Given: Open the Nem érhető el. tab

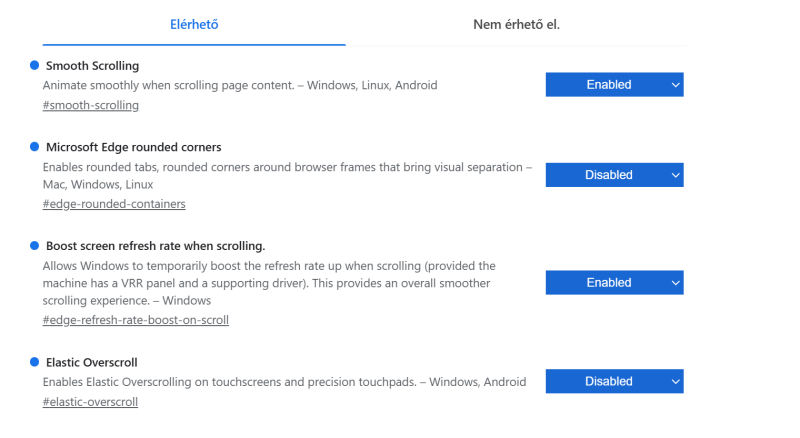Looking at the screenshot, I should 516,24.
